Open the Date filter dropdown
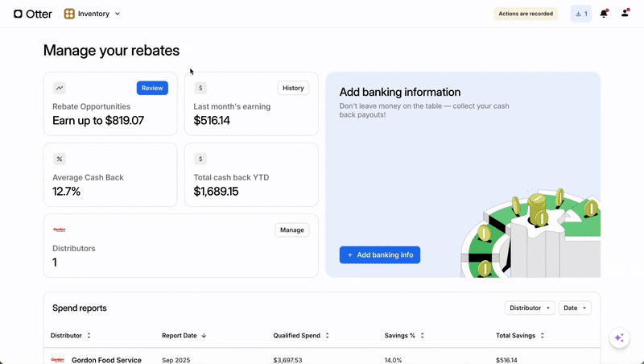644x364 pixels. point(574,308)
